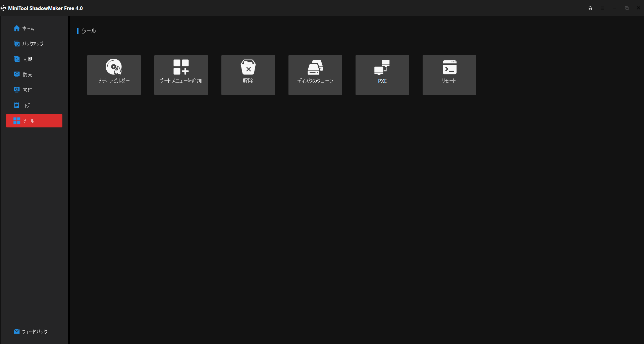Click the sync icon beside 同期
Screen dimensions: 644x344
[x=17, y=59]
